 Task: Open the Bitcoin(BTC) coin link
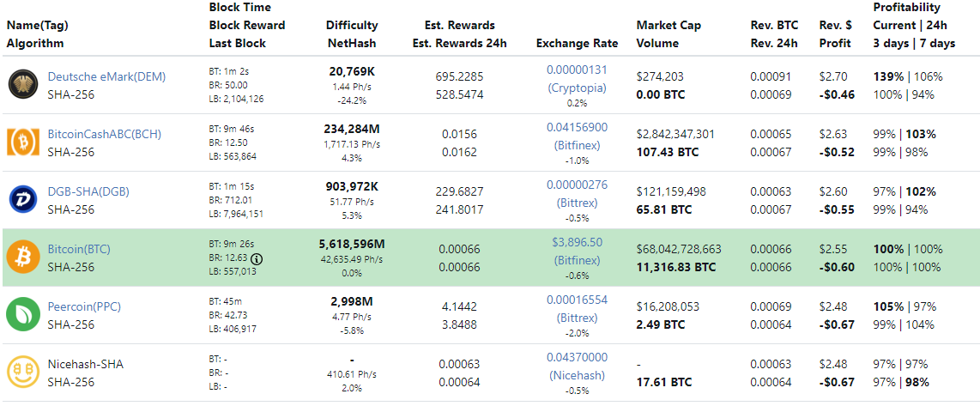point(79,249)
